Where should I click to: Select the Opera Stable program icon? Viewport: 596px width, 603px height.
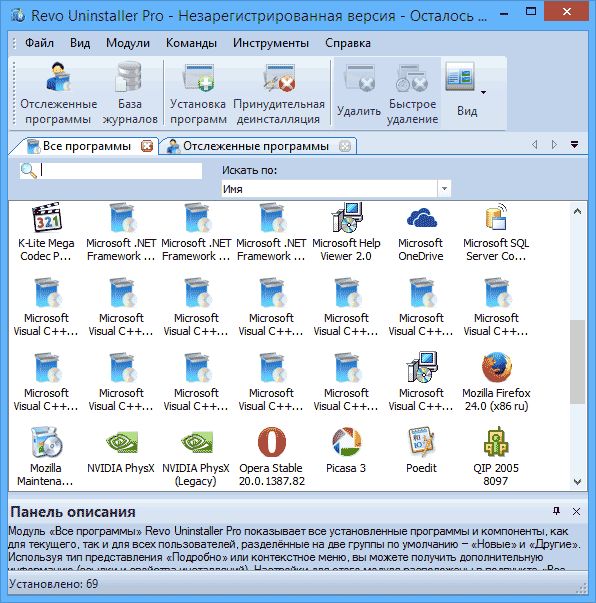point(271,456)
